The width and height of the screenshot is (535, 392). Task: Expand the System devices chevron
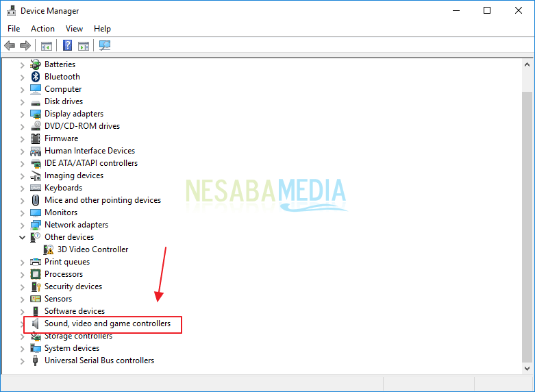pos(22,349)
